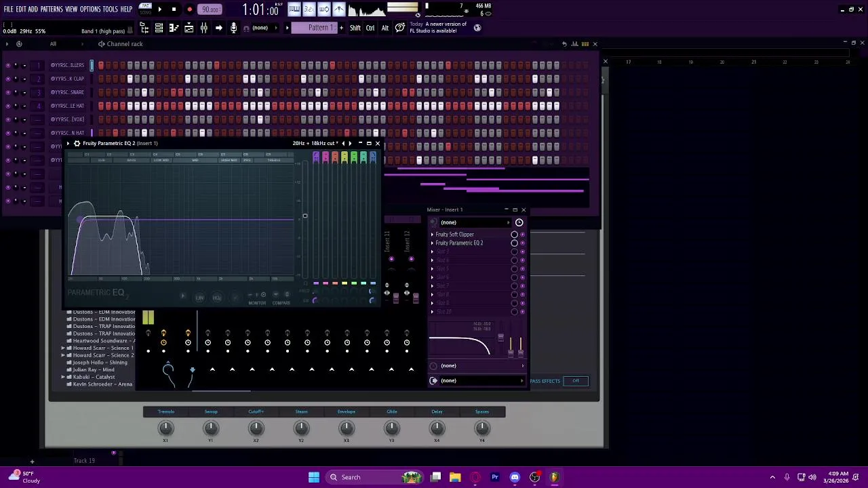The image size is (868, 488).
Task: Start playback with the play button
Action: coord(159,9)
